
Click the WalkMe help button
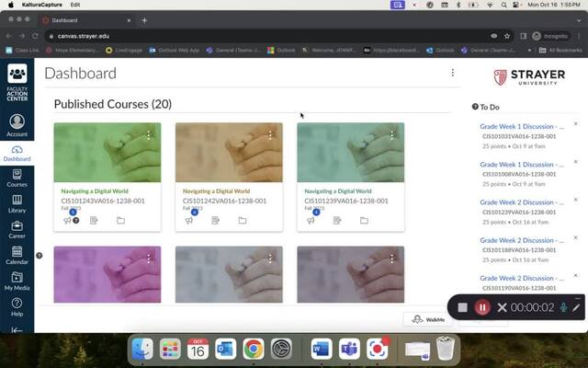428,319
